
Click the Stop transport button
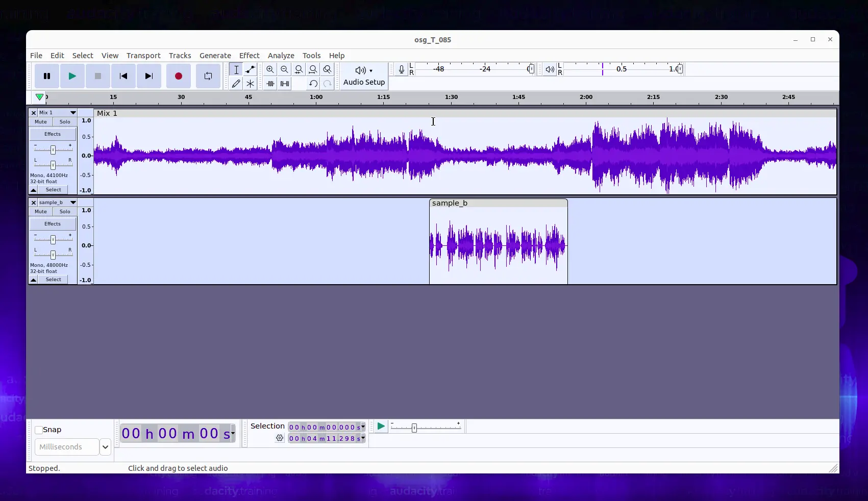98,76
